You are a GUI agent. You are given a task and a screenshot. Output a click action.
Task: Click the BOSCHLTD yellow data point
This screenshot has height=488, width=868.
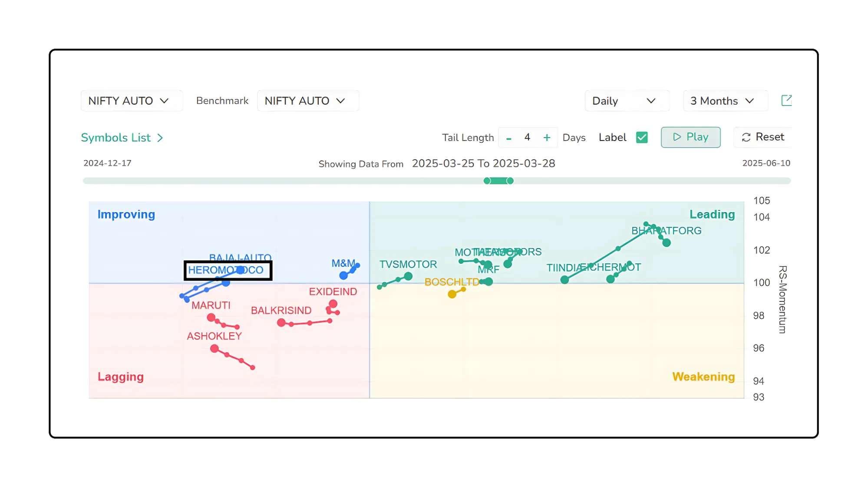coord(452,295)
